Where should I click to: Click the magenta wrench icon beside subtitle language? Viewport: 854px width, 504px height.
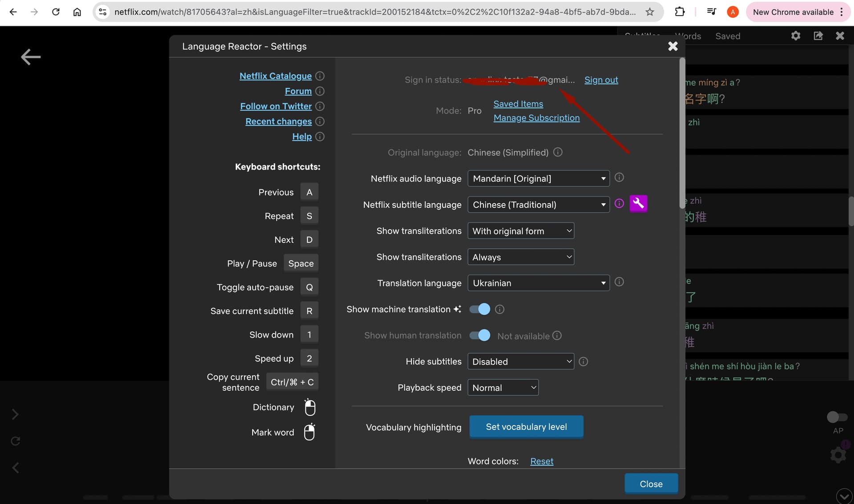(638, 204)
